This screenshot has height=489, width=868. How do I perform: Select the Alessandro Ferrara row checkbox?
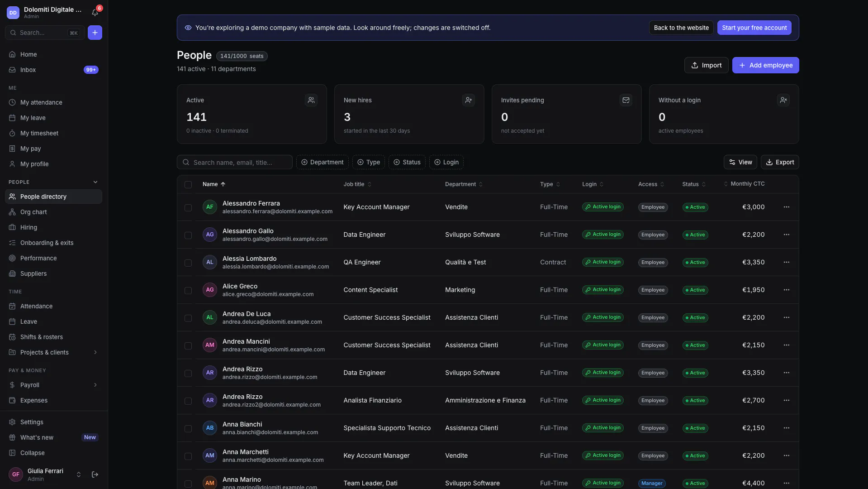click(x=188, y=208)
